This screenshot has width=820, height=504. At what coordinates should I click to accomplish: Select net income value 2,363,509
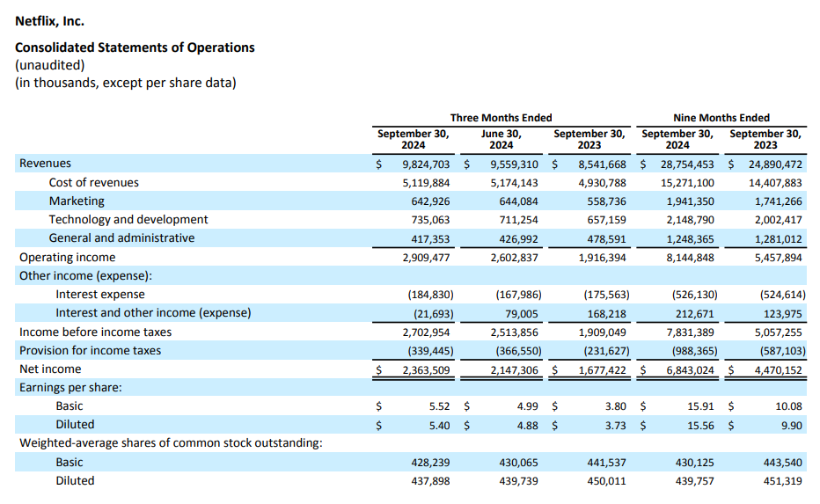coord(426,370)
